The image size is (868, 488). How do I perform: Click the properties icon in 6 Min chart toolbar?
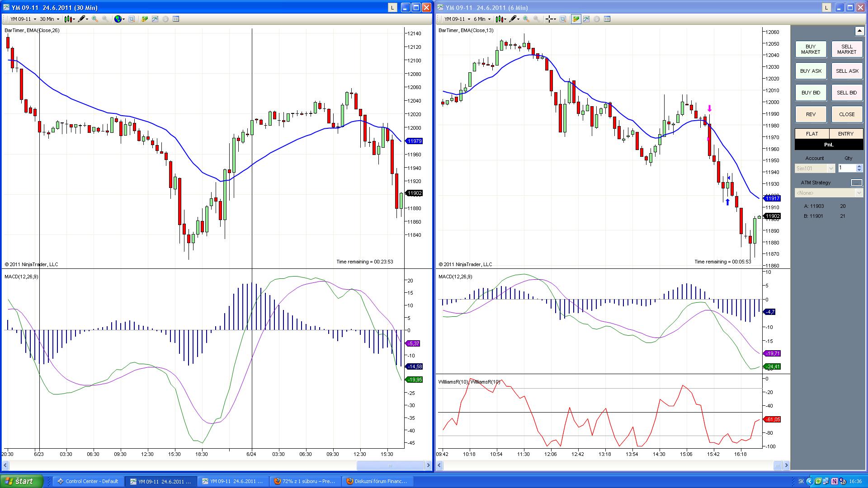tap(607, 19)
